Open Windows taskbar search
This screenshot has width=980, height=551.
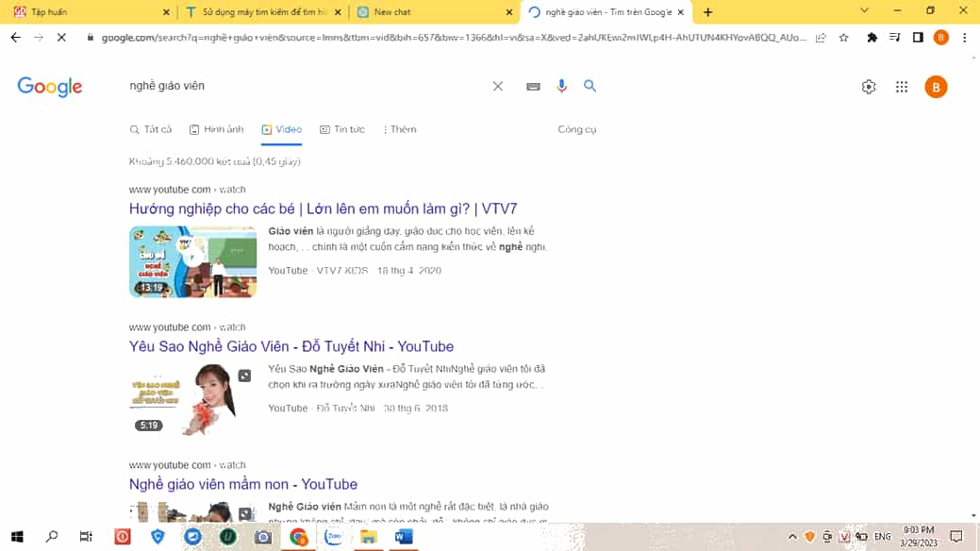52,537
